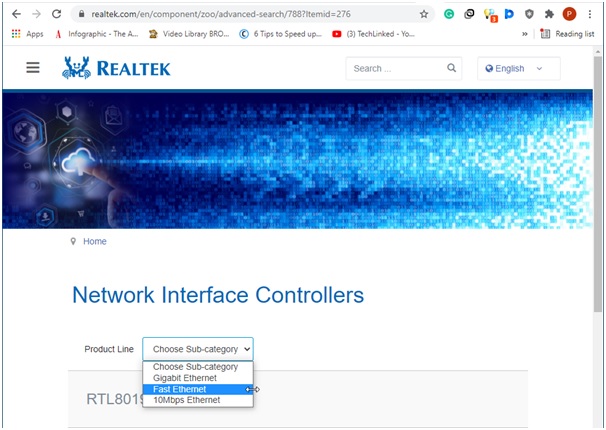606x430 pixels.
Task: Click the page vertical scrollbar
Action: [x=597, y=184]
